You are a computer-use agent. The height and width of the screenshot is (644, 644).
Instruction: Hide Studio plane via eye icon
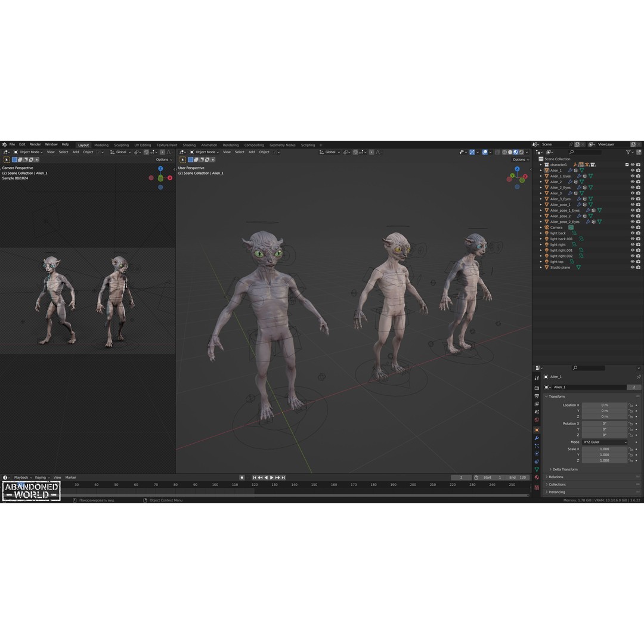(633, 267)
